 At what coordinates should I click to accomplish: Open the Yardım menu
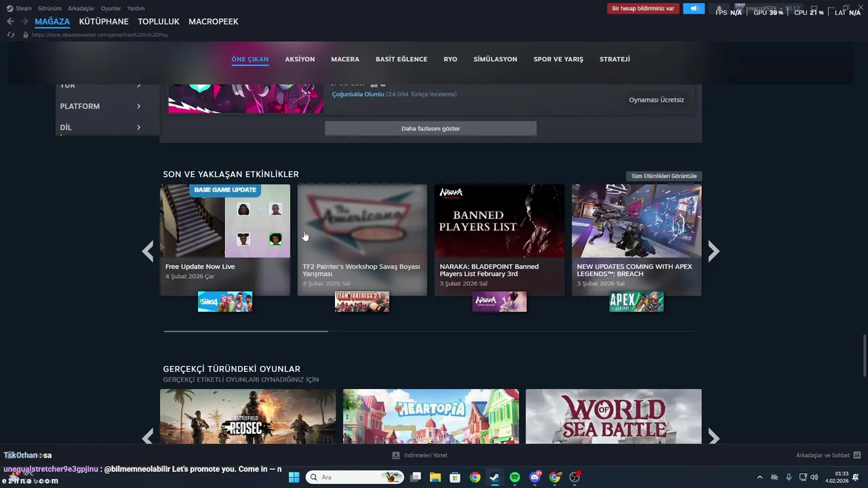(x=136, y=9)
